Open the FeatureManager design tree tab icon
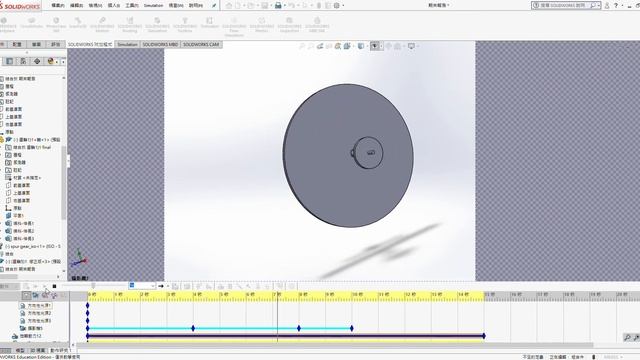Image resolution: width=640 pixels, height=360 pixels. [x=9, y=61]
